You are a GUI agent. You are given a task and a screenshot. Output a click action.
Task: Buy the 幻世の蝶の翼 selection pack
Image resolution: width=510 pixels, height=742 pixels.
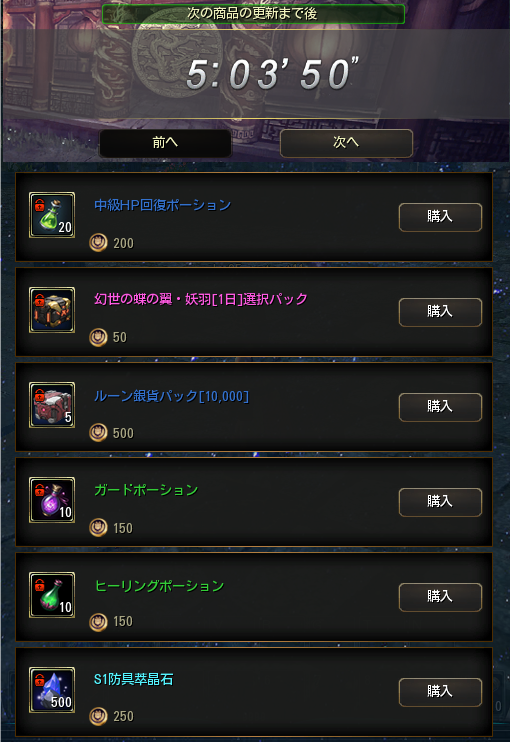pyautogui.click(x=440, y=312)
